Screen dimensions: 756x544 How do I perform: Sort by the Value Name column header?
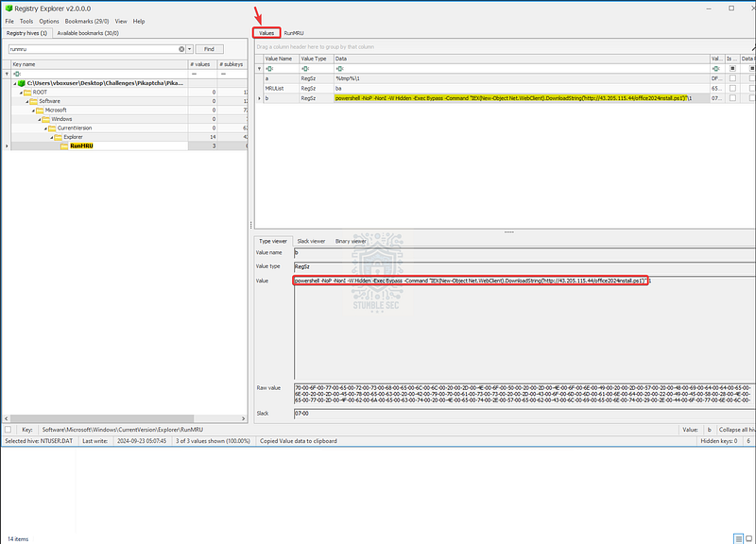(281, 59)
